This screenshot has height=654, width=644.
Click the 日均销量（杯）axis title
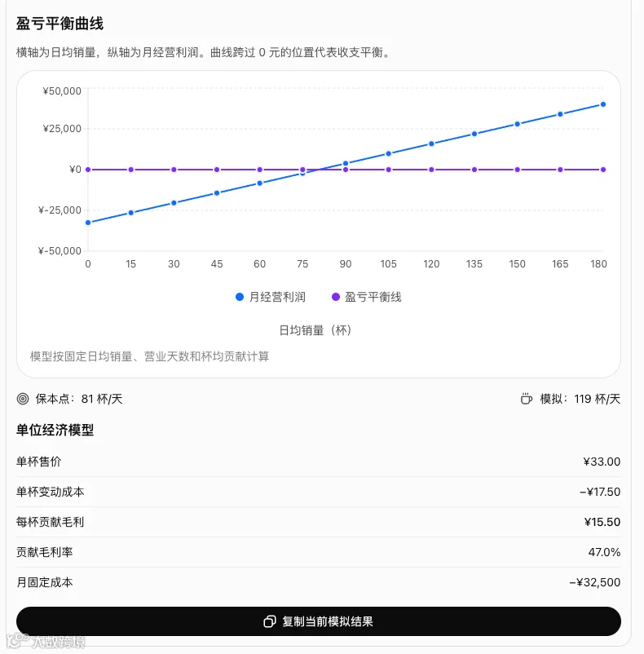pos(315,330)
